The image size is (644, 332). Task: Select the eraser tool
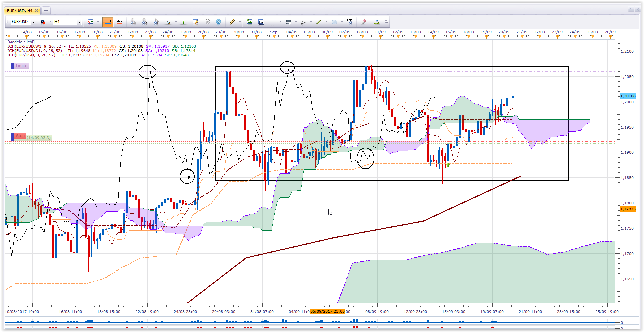tap(363, 22)
